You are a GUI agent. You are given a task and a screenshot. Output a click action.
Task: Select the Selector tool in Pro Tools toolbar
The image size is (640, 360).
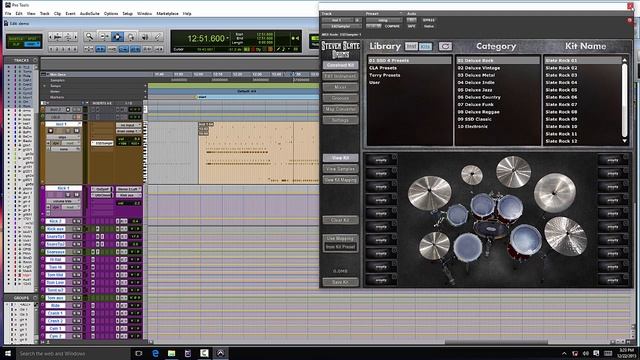(117, 37)
